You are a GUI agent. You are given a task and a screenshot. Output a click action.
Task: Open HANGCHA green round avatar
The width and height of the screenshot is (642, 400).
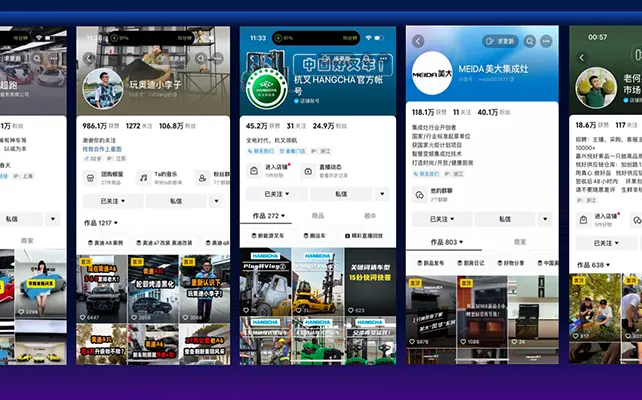pos(266,88)
